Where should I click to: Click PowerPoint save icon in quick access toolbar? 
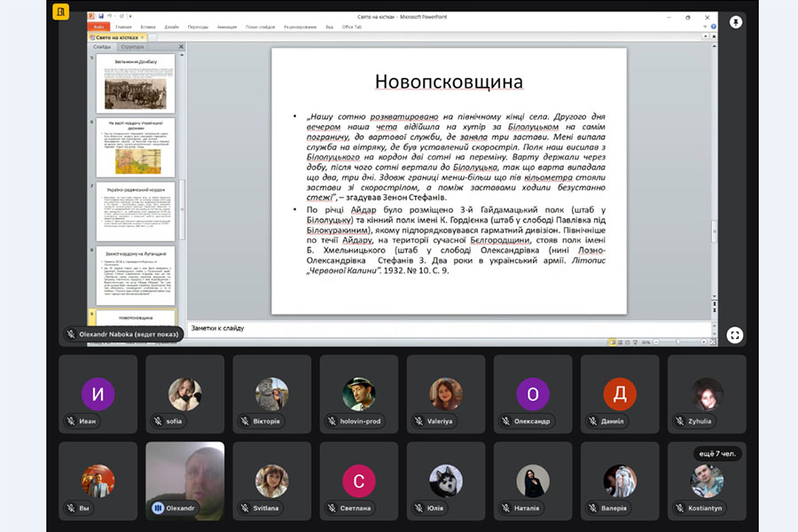click(101, 16)
